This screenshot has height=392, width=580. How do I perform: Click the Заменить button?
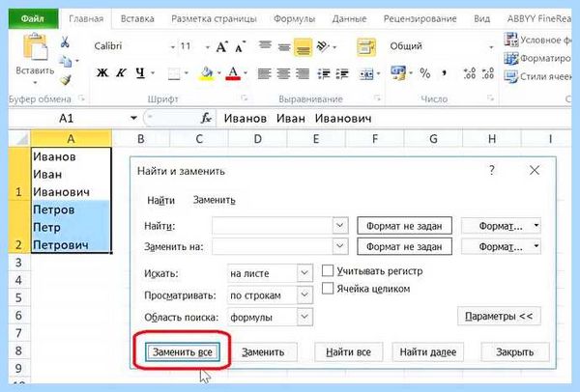pos(263,351)
